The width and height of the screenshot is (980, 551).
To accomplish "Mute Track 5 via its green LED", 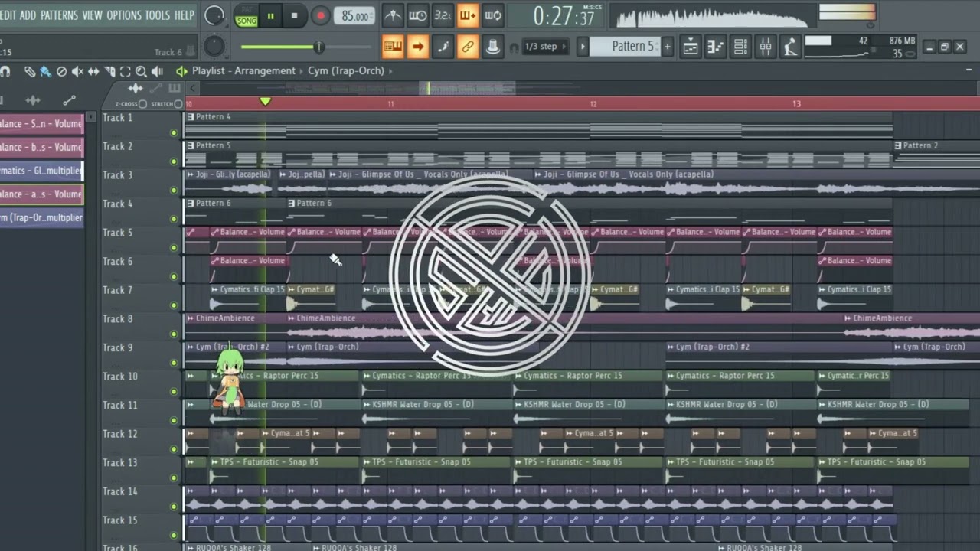I will tap(174, 248).
